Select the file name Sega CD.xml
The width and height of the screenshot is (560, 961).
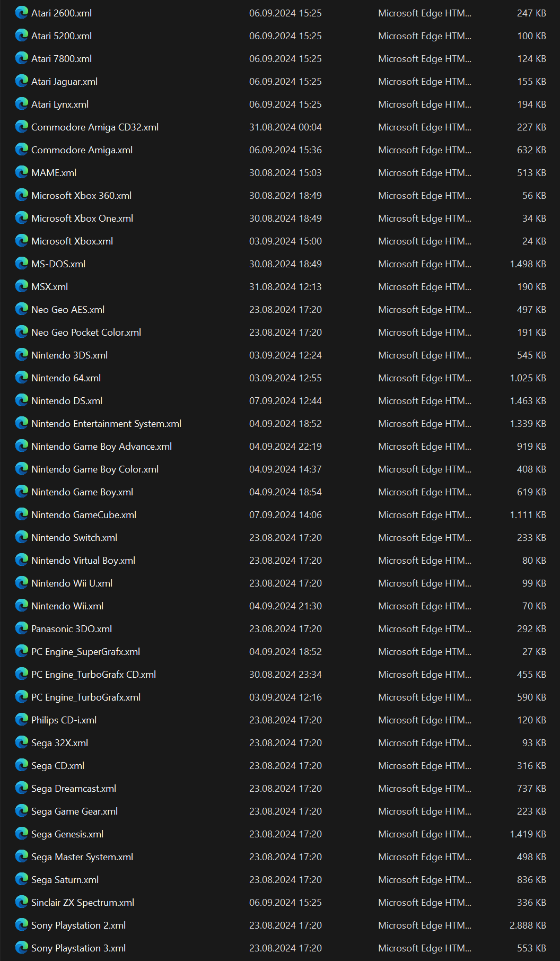58,766
